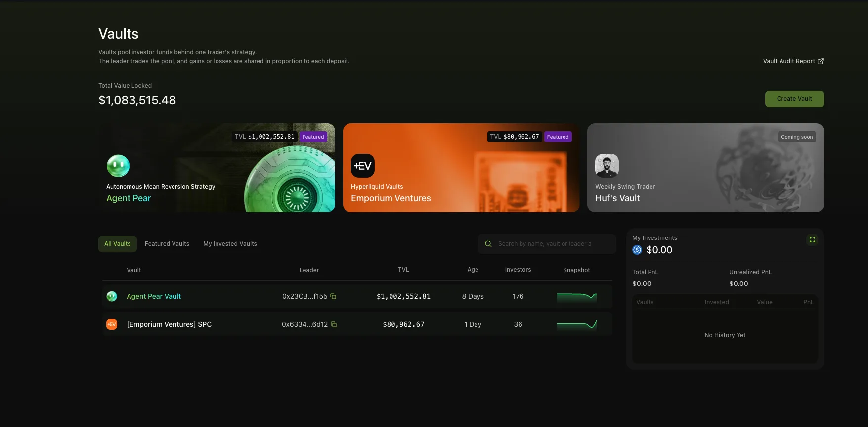868x427 pixels.
Task: Click the 0x6334...6d12 leader address text
Action: tap(305, 324)
